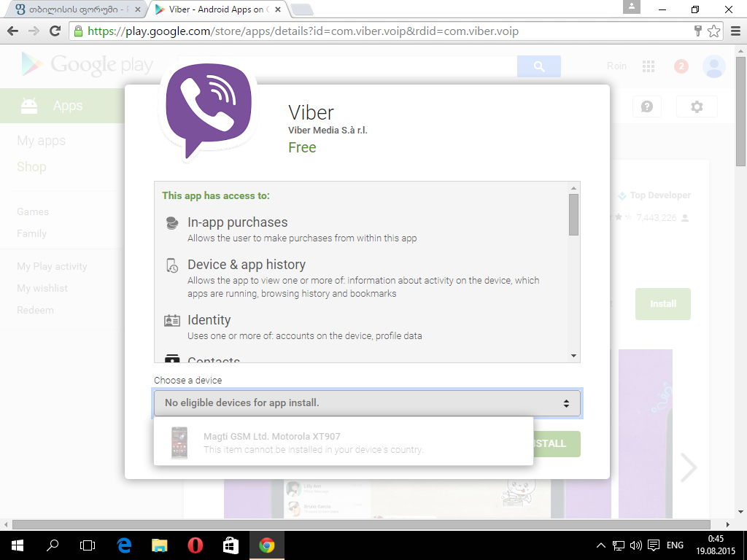Screen dimensions: 747x560
Task: Click the Google Play logo
Action: tap(88, 65)
